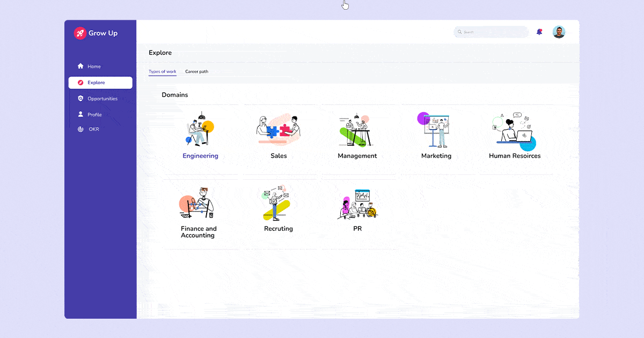Screen dimensions: 644x338
Task: Open the PR domain illustration
Action: (x=358, y=203)
